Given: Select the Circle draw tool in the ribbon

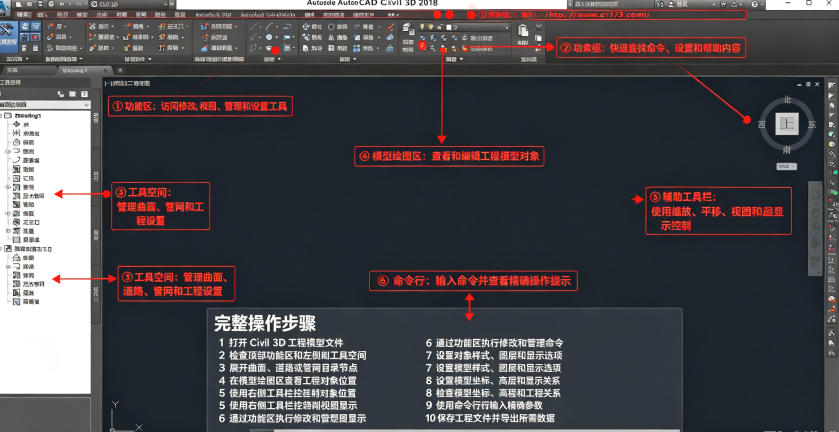Looking at the screenshot, I should click(x=269, y=37).
